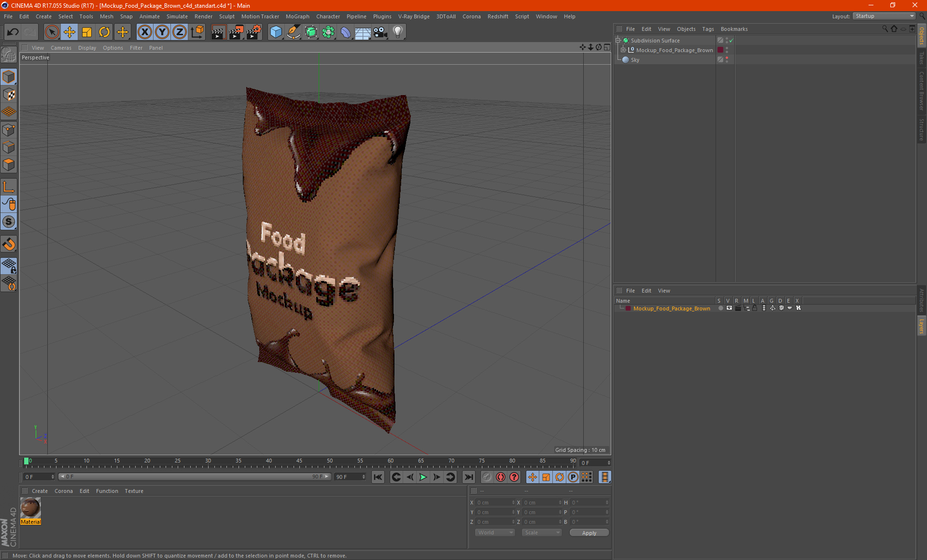This screenshot has height=560, width=927.
Task: Switch to Points mode
Action: (x=9, y=130)
